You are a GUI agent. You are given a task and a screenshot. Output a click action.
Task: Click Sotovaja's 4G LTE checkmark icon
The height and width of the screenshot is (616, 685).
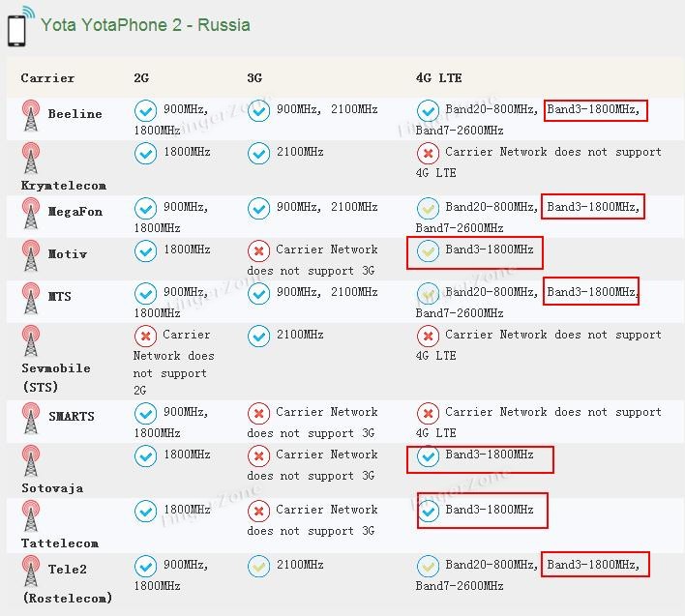tap(428, 455)
